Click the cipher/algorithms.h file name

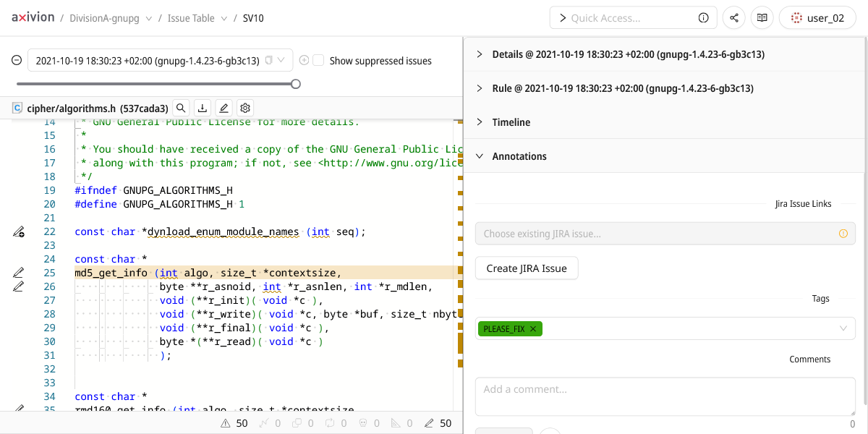72,109
